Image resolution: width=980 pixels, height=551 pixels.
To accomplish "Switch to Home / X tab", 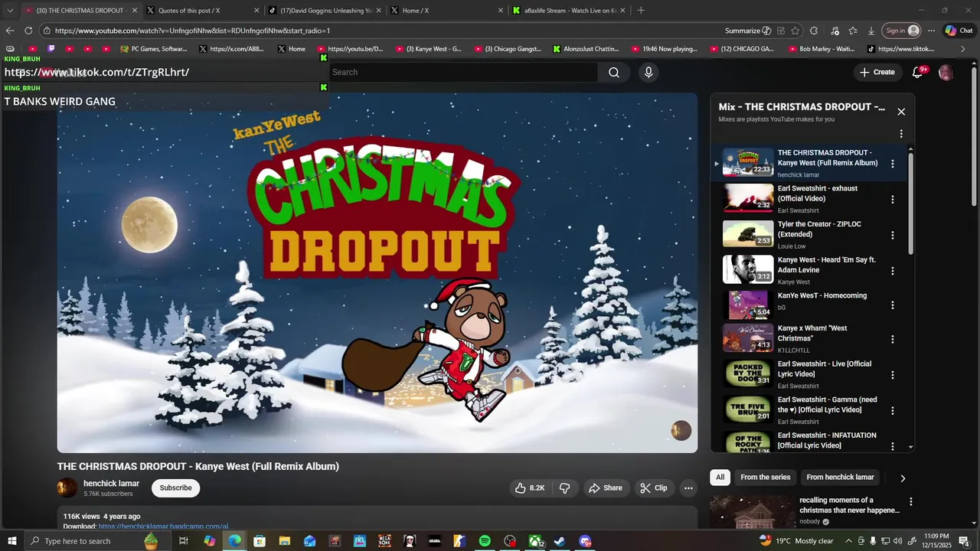I will point(446,11).
